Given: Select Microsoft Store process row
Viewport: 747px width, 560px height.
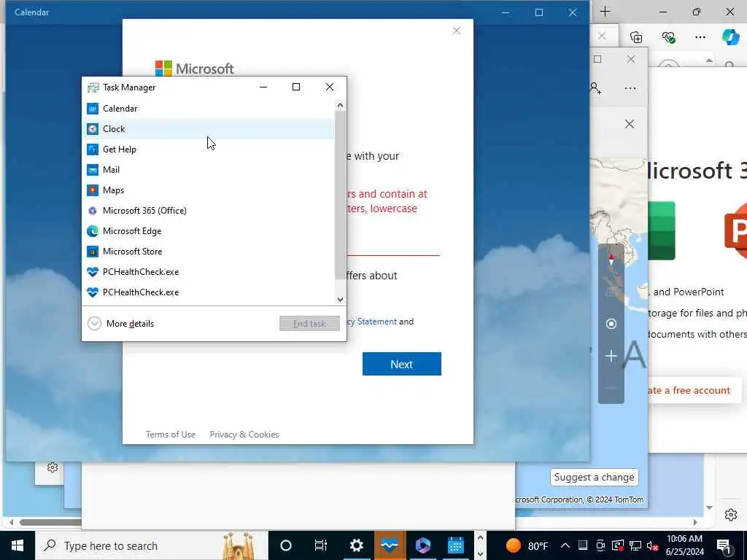Looking at the screenshot, I should (x=209, y=252).
